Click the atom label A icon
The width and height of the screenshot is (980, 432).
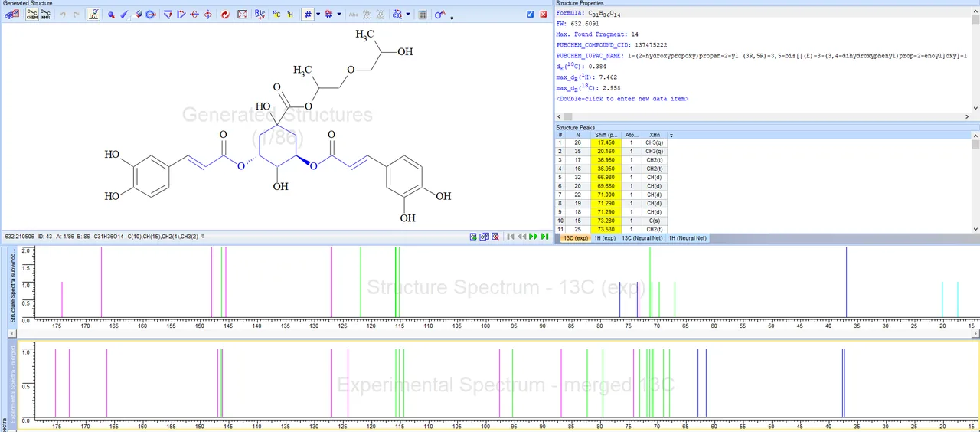click(439, 15)
